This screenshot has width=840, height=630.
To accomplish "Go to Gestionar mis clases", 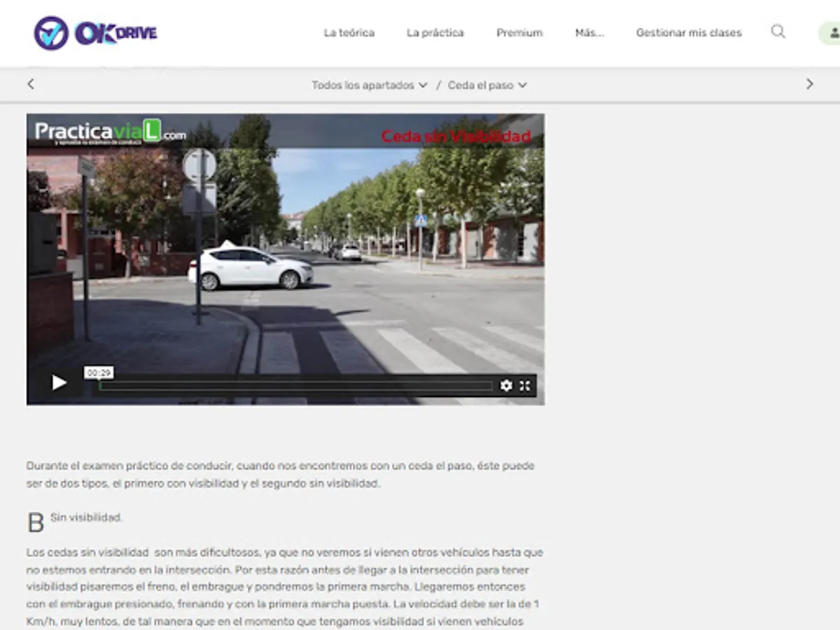I will tap(689, 33).
